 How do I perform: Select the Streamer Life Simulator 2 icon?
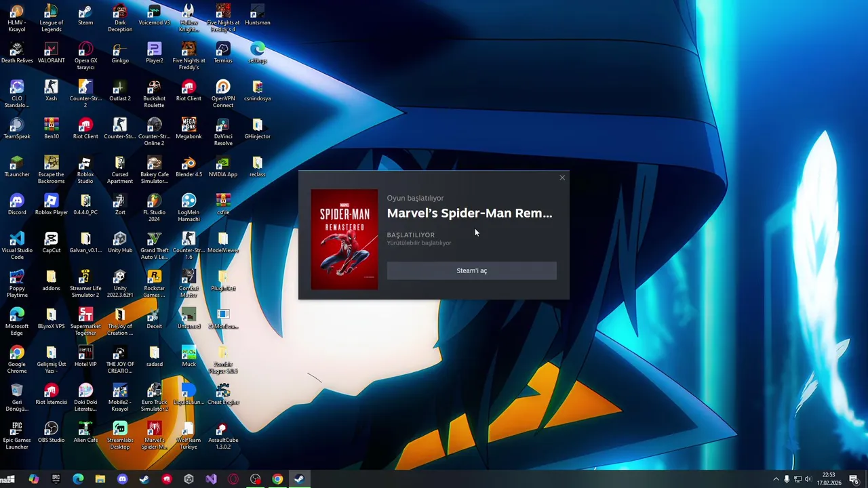(85, 284)
